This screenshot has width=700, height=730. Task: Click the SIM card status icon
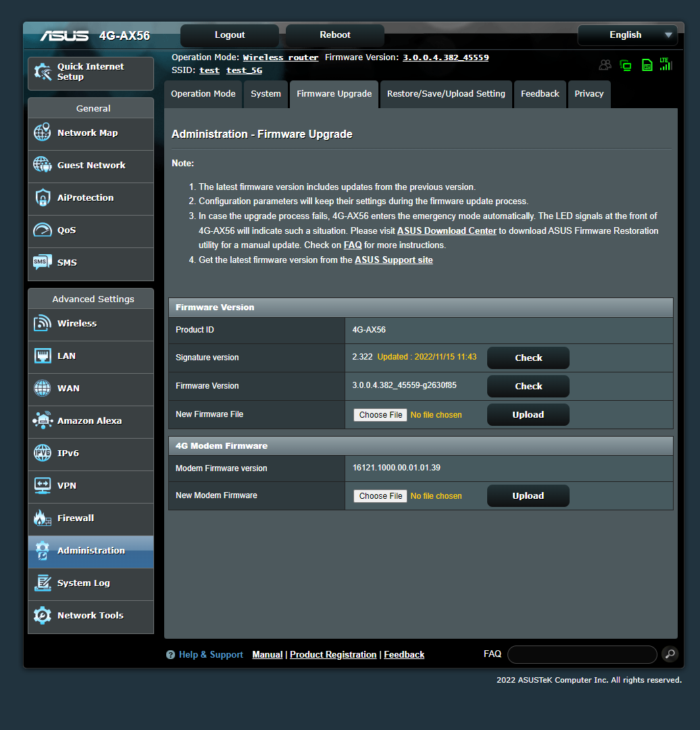(x=647, y=65)
